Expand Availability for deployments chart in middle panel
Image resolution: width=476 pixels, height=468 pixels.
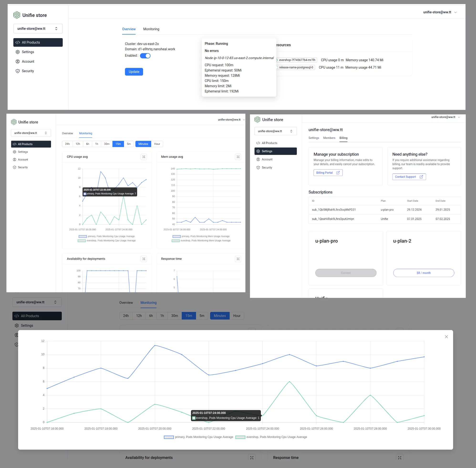click(144, 259)
